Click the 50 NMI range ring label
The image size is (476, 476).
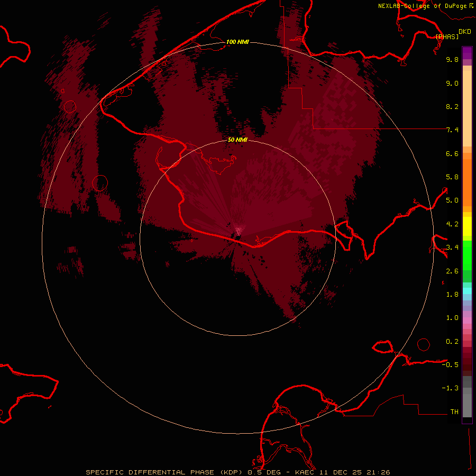pyautogui.click(x=237, y=140)
